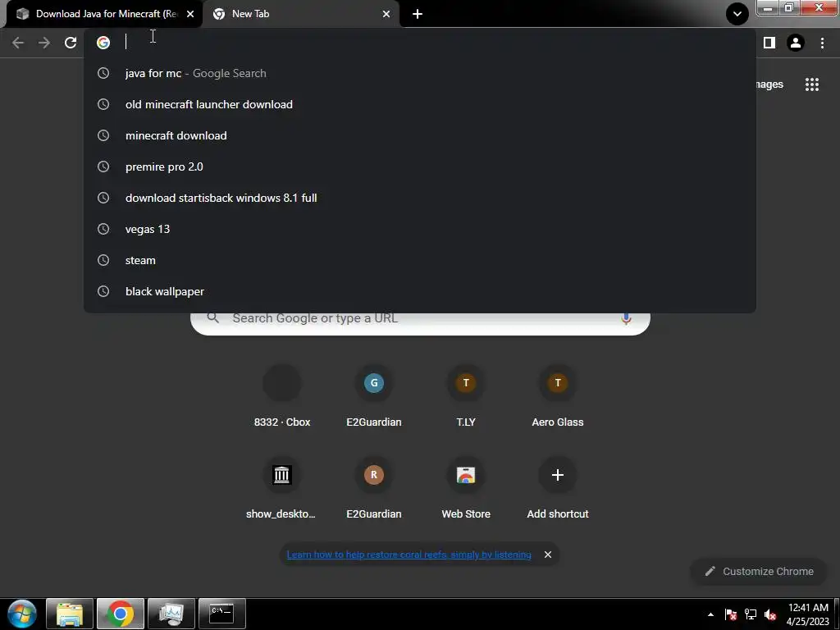Open the side panel icon
This screenshot has width=840, height=630.
769,43
